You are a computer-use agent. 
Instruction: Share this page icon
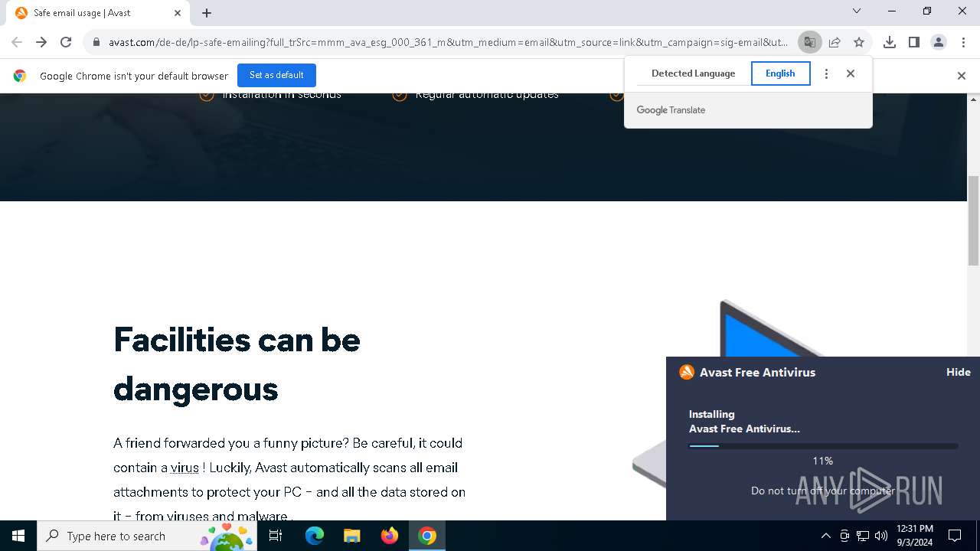coord(835,42)
